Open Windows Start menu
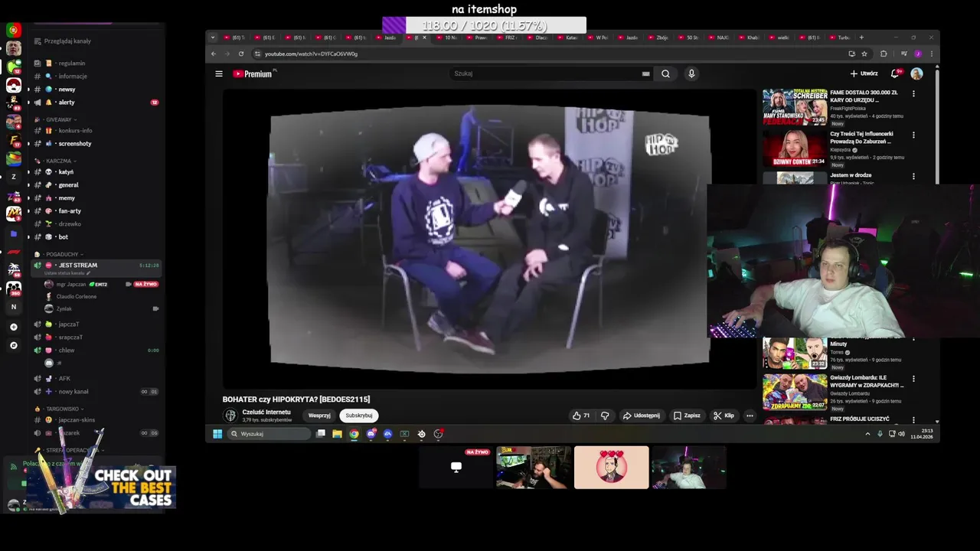The image size is (980, 551). (x=217, y=434)
